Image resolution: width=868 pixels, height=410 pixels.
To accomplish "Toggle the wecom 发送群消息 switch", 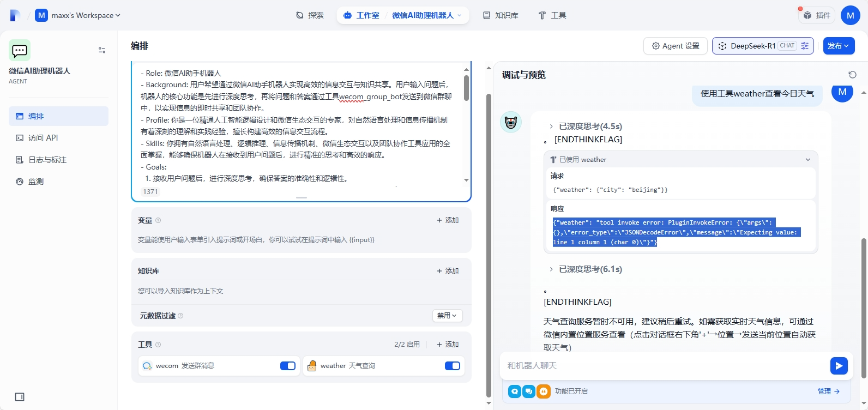I will pyautogui.click(x=288, y=366).
